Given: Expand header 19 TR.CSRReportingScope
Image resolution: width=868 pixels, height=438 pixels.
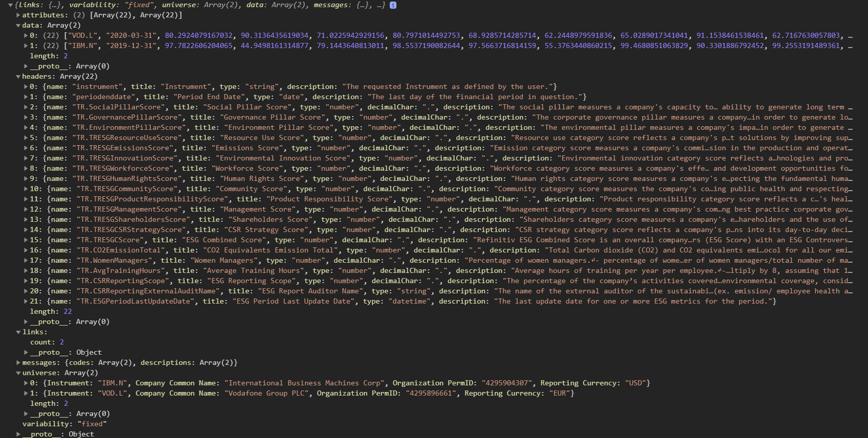Looking at the screenshot, I should [26, 281].
